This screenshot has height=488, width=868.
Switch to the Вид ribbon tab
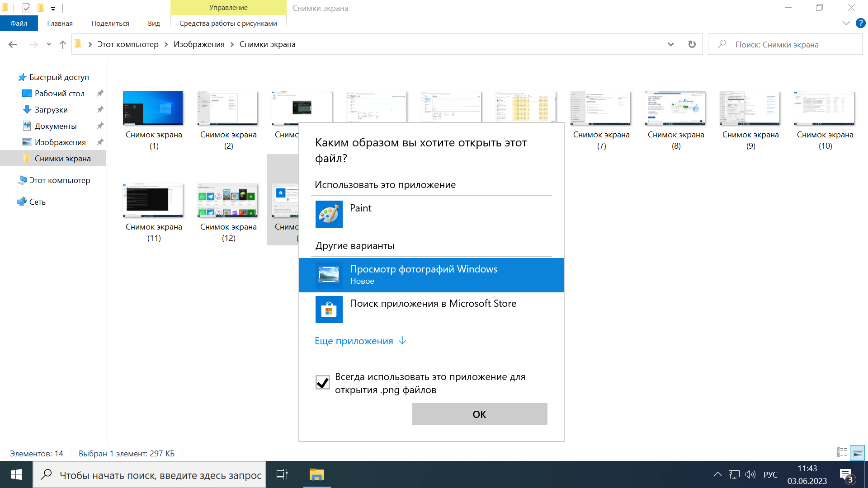[x=154, y=23]
